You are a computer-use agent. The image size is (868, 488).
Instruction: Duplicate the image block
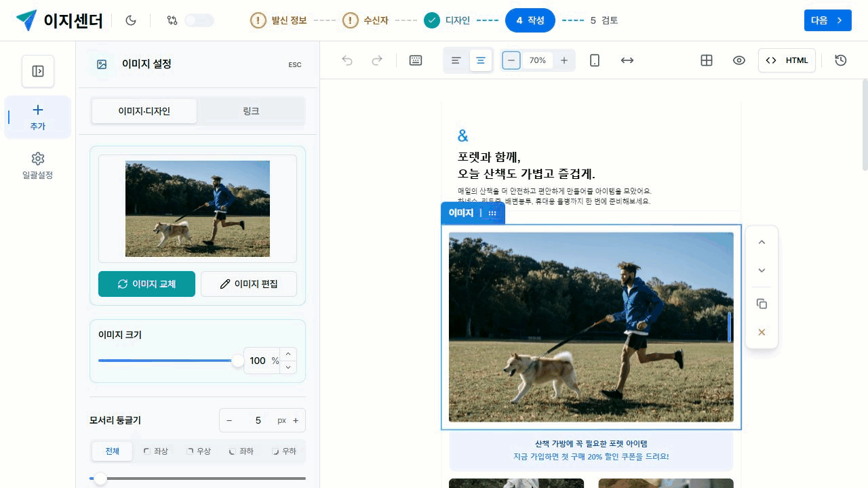coord(762,304)
